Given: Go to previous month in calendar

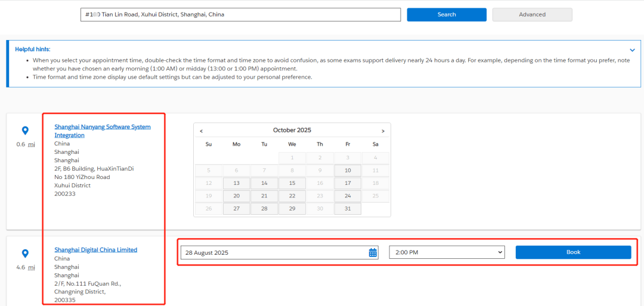Looking at the screenshot, I should coord(201,131).
